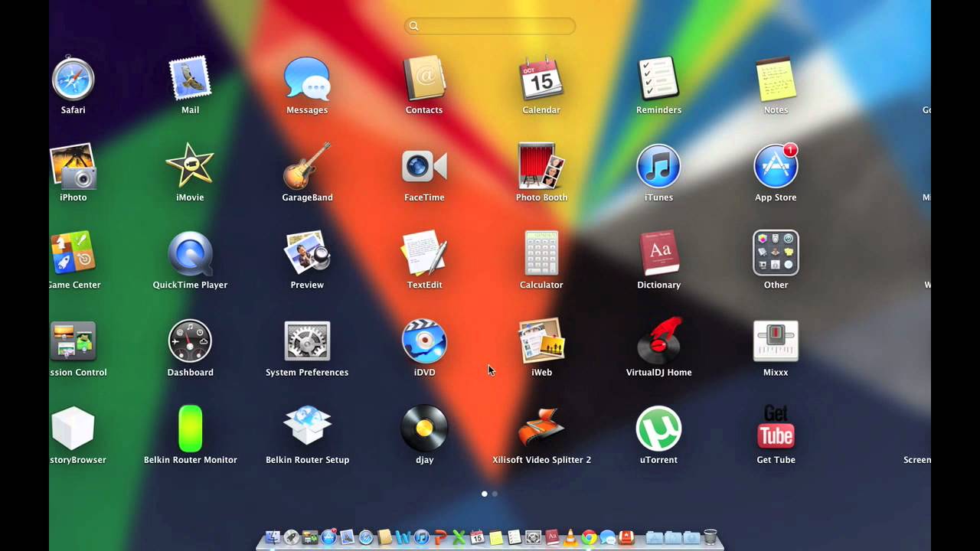This screenshot has width=980, height=551.
Task: Click the Launchpad search field
Action: pyautogui.click(x=490, y=26)
